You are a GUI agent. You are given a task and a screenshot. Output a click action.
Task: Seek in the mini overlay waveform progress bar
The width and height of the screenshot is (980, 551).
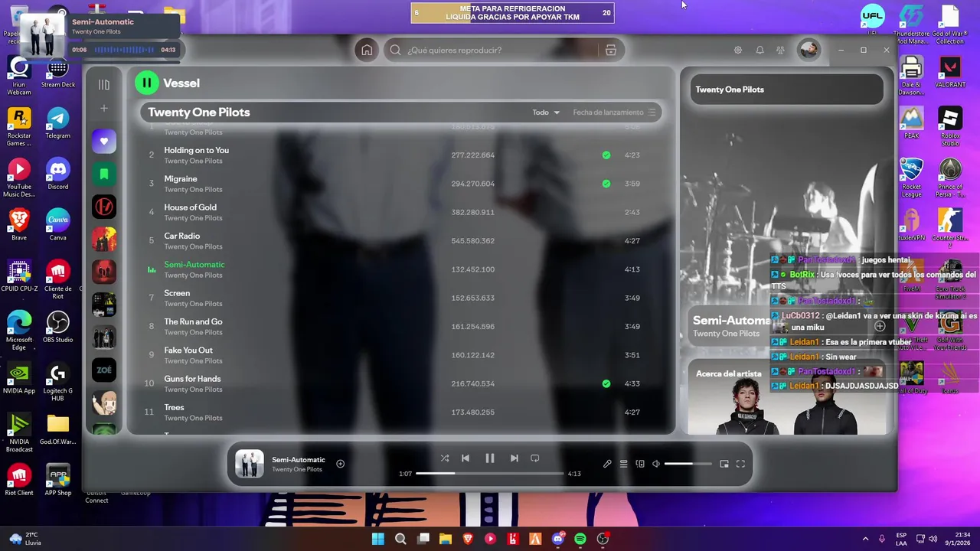tap(124, 50)
